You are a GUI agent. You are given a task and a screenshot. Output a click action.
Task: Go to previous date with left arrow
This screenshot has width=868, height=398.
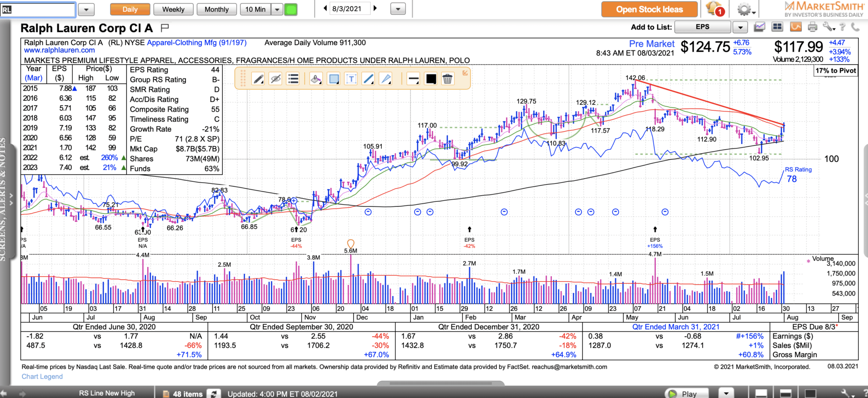tap(325, 8)
